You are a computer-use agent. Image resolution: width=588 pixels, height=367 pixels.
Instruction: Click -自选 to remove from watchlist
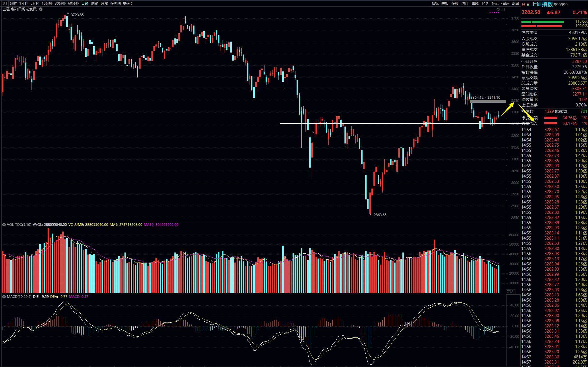(505, 3)
